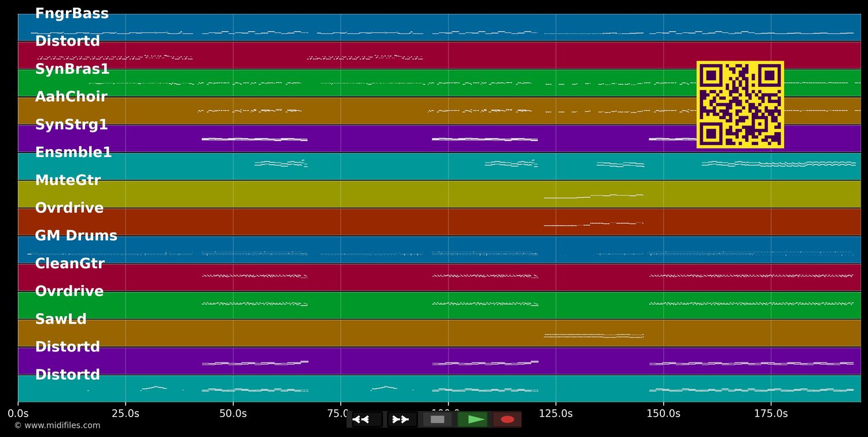Select the AahChoir track label
Image resolution: width=868 pixels, height=437 pixels.
[x=71, y=97]
